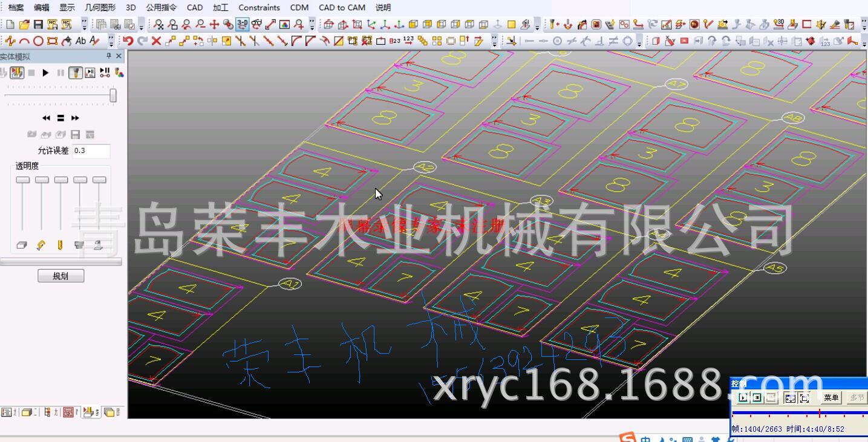This screenshot has width=868, height=442.
Task: Open the 档案 menu
Action: coord(16,8)
